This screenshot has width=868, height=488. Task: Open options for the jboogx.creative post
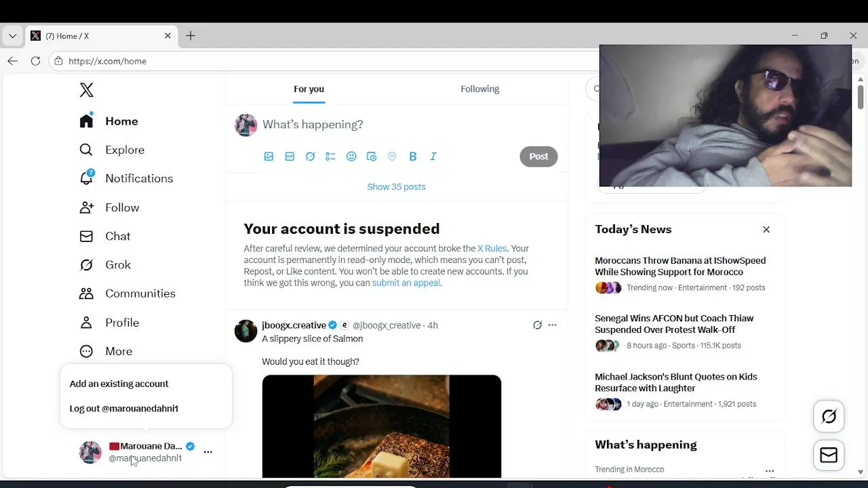(x=552, y=325)
